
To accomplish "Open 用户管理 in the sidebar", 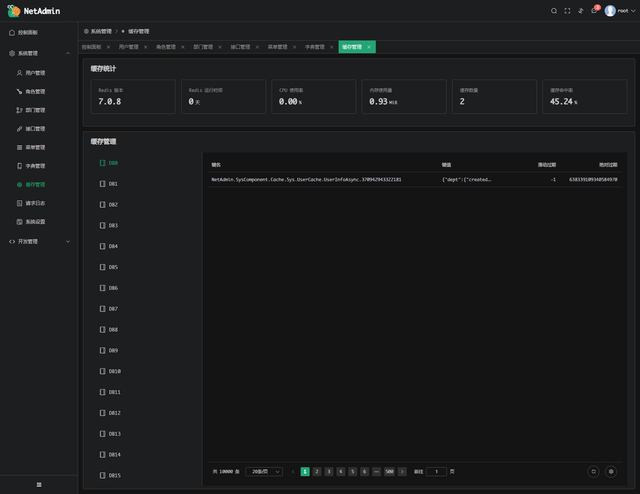I will pos(34,72).
